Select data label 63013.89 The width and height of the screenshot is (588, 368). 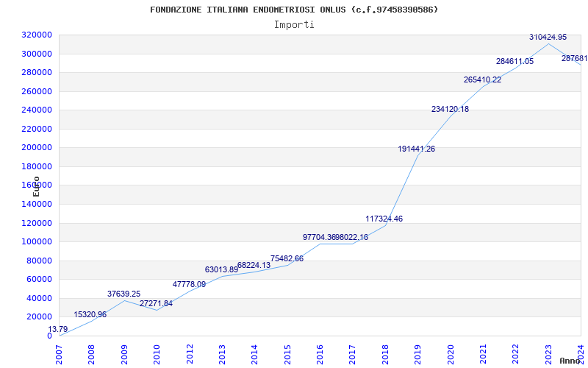pos(221,269)
